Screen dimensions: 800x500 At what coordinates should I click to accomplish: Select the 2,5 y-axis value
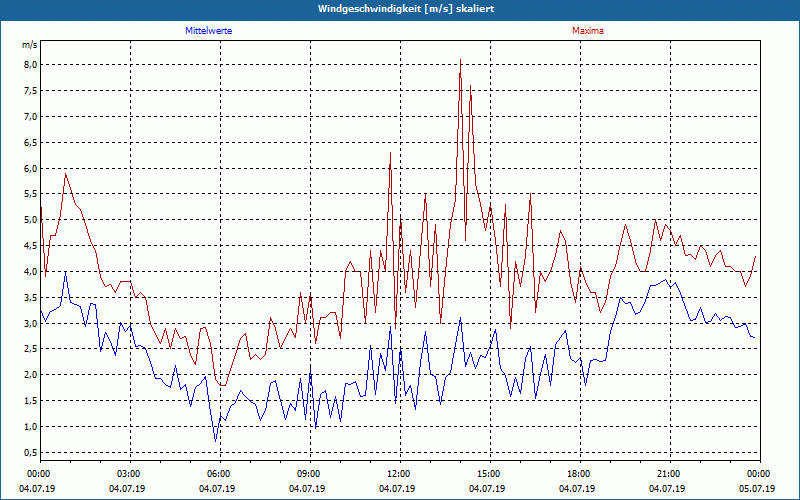(31, 349)
